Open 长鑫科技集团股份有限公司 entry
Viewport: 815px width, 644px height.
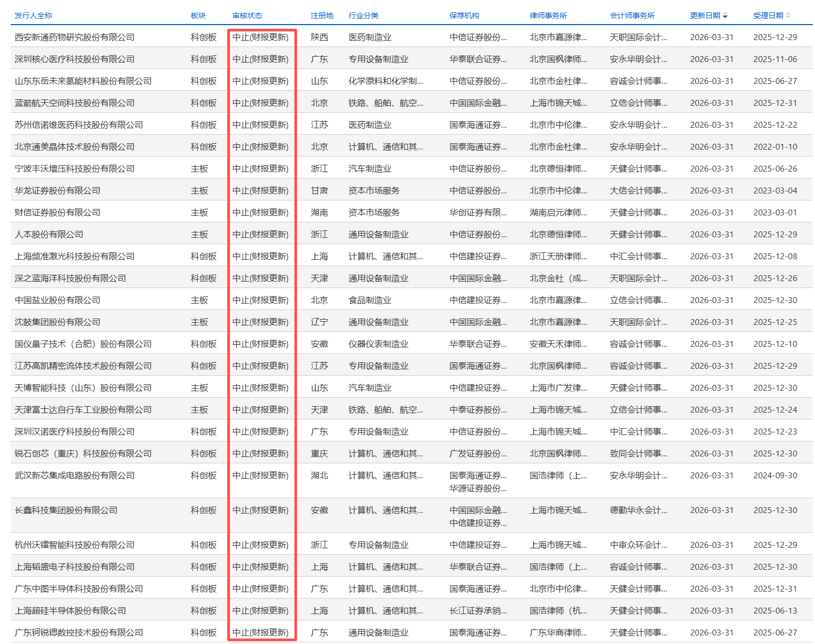tap(66, 510)
